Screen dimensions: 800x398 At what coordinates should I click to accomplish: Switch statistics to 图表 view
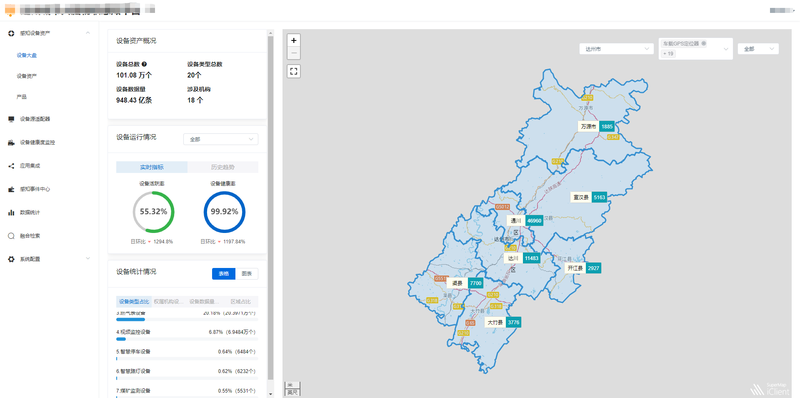pos(246,274)
